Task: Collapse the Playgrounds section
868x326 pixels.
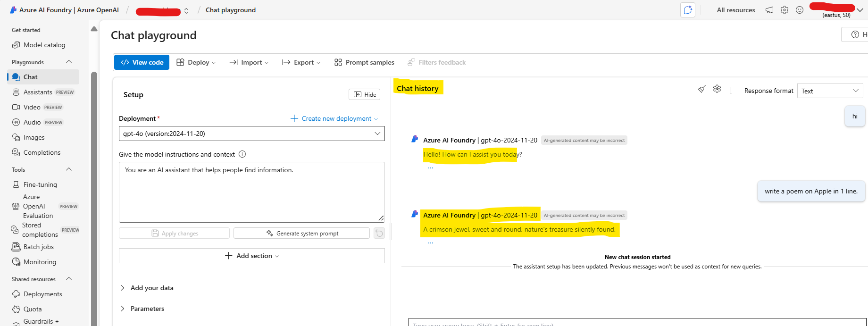Action: (69, 62)
